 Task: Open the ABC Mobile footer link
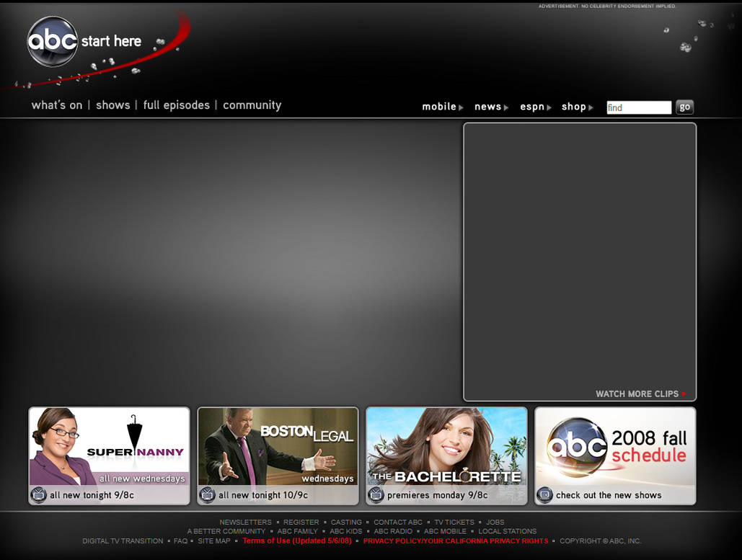pyautogui.click(x=445, y=531)
